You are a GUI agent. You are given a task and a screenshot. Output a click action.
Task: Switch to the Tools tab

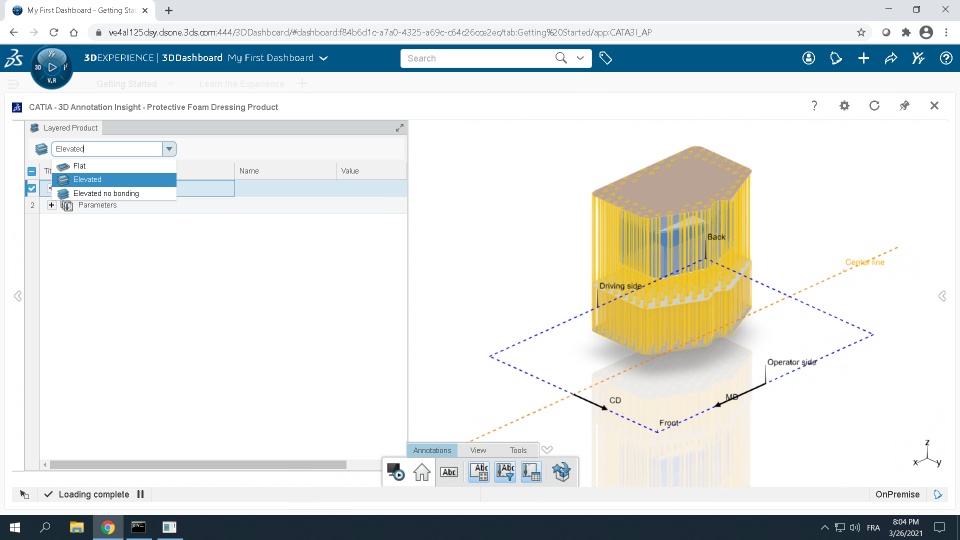pyautogui.click(x=518, y=450)
